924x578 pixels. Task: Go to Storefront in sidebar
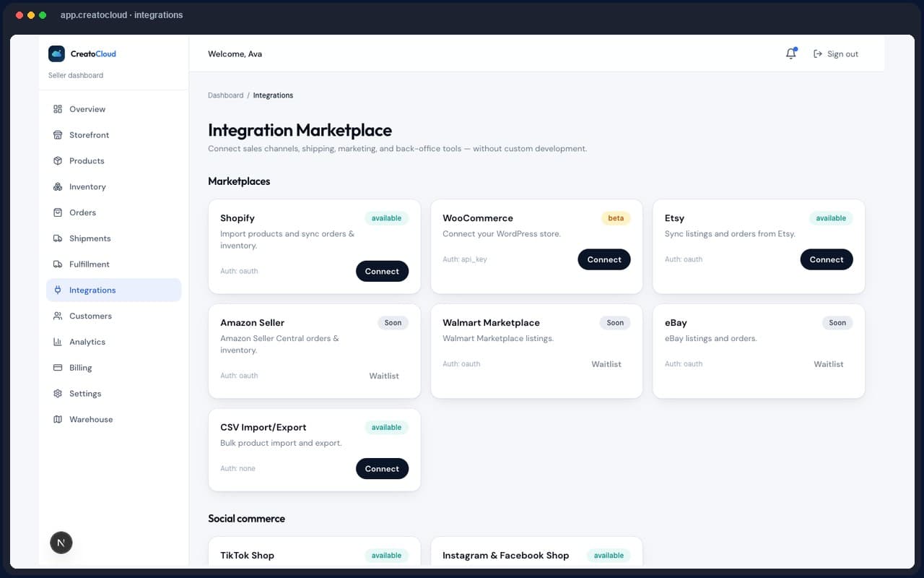pos(113,135)
